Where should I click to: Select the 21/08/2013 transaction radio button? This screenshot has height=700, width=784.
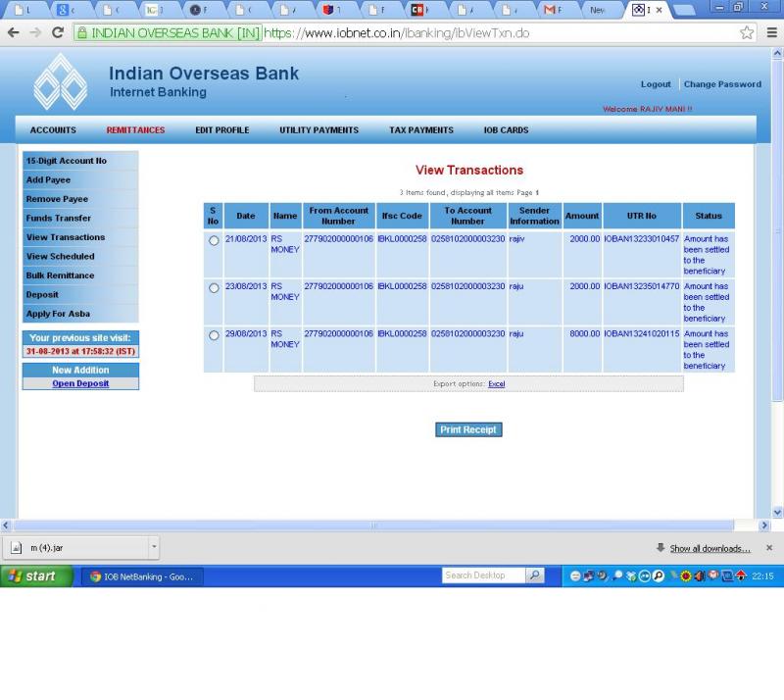click(214, 240)
